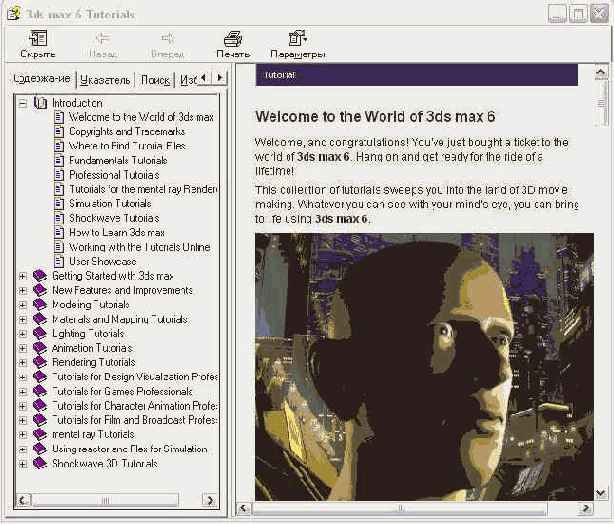This screenshot has height=524, width=614.
Task: Expand the Animation Tutorials node
Action: [23, 348]
